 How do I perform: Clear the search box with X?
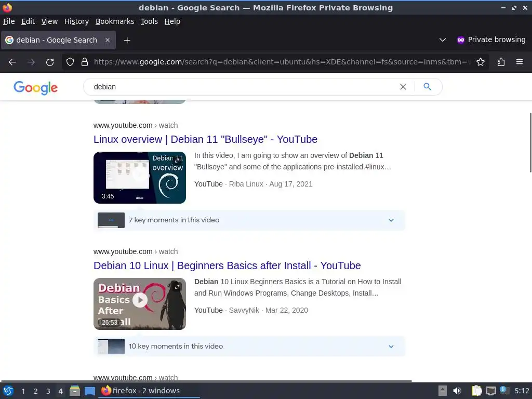(x=403, y=87)
